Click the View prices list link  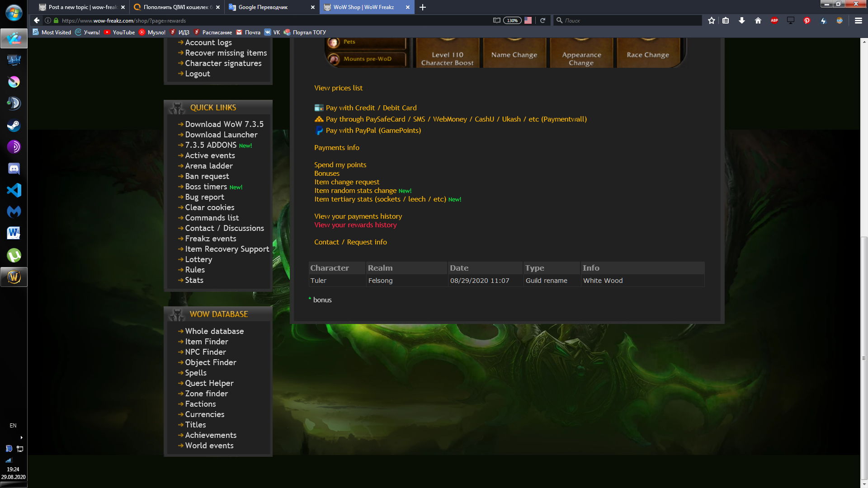coord(339,88)
